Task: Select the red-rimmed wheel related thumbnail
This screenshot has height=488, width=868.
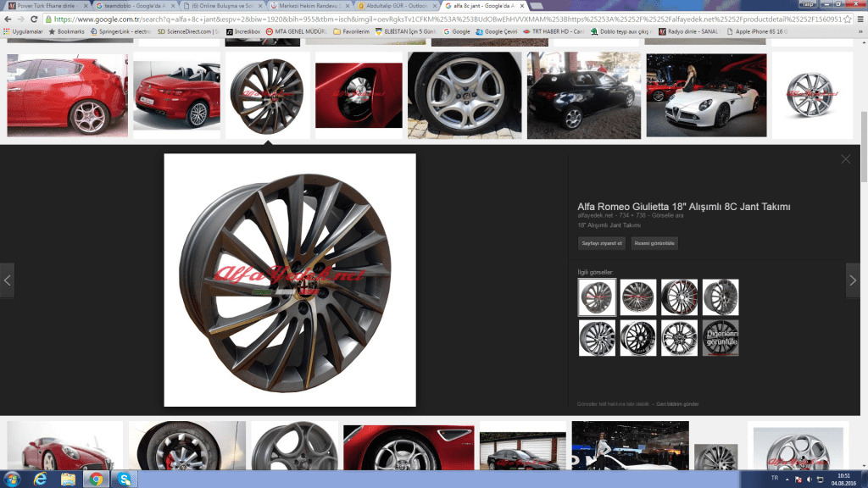Action: click(x=679, y=297)
